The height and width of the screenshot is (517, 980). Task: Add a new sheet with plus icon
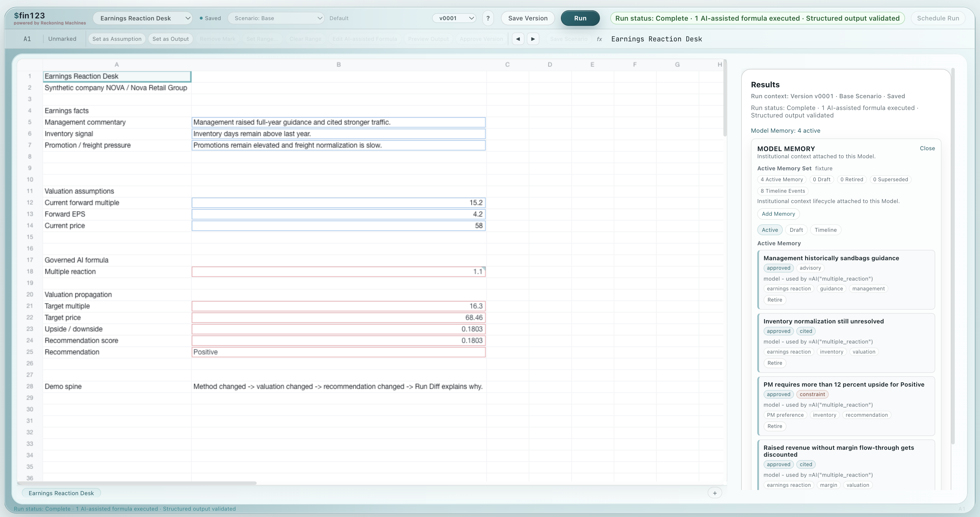pos(714,493)
